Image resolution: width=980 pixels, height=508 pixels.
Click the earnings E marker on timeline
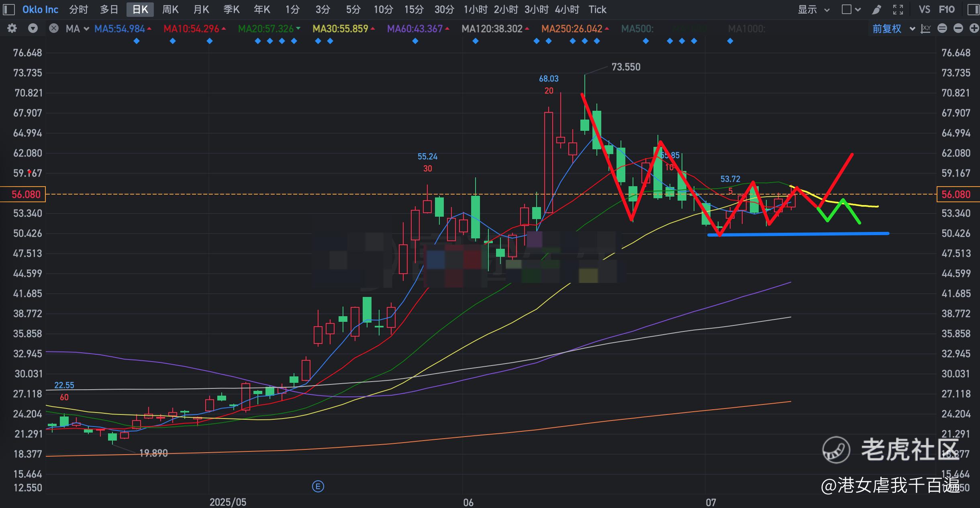click(318, 487)
